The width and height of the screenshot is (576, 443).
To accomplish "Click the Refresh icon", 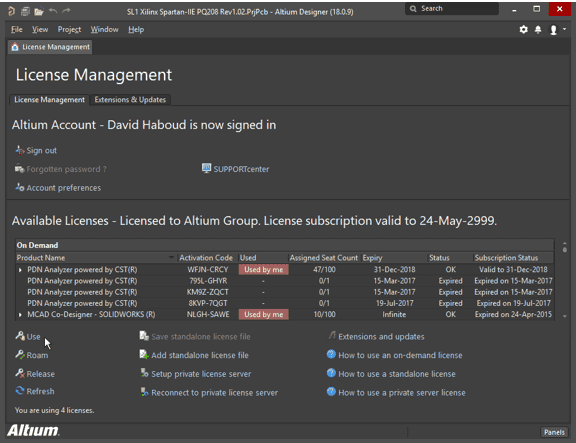I will (x=20, y=391).
